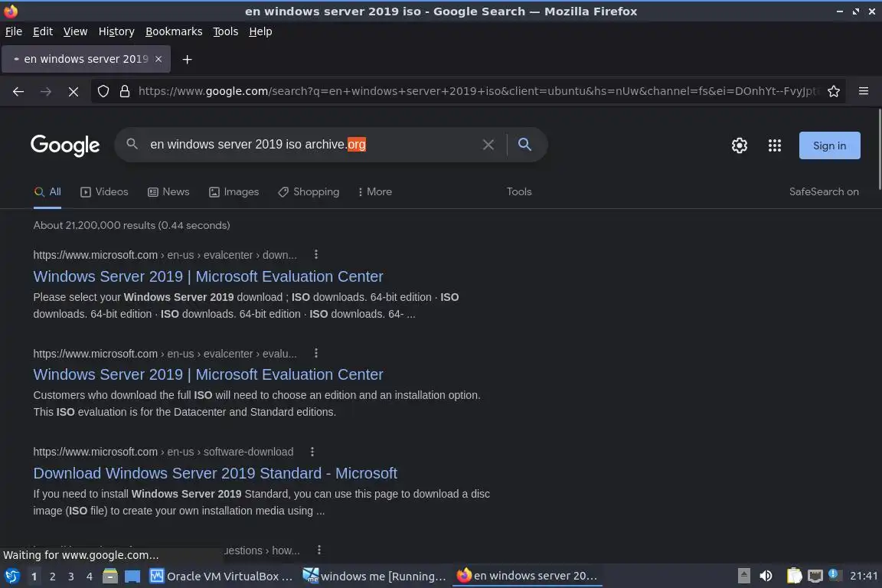Viewport: 882px width, 588px height.
Task: Open the Edit menu
Action: [43, 31]
